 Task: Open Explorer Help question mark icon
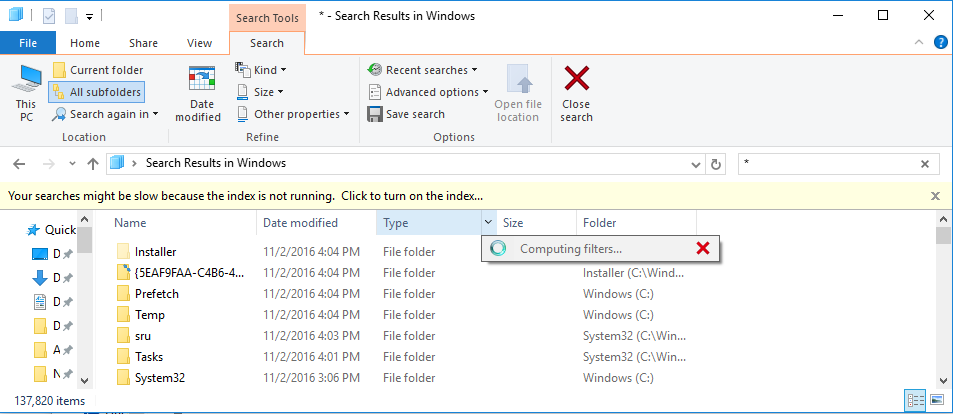tap(940, 43)
